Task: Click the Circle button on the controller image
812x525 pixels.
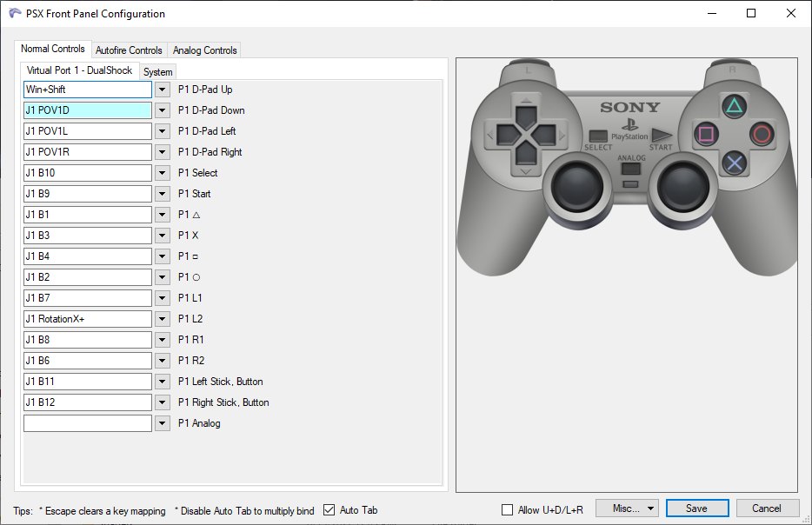Action: 763,133
